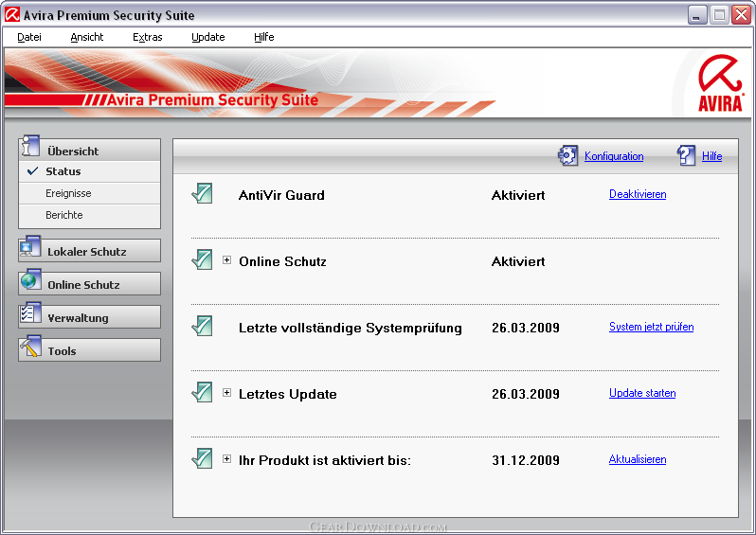Open the Datei menu

tap(29, 37)
